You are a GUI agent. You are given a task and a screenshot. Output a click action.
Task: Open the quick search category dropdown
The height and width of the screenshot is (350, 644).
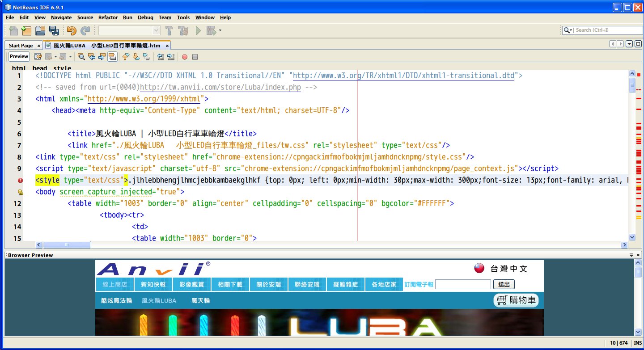pos(568,30)
